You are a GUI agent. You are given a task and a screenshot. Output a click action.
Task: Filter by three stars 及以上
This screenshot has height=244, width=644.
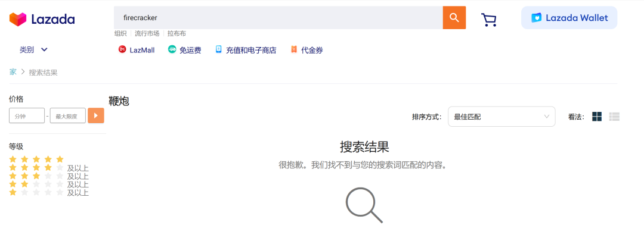tap(48, 176)
